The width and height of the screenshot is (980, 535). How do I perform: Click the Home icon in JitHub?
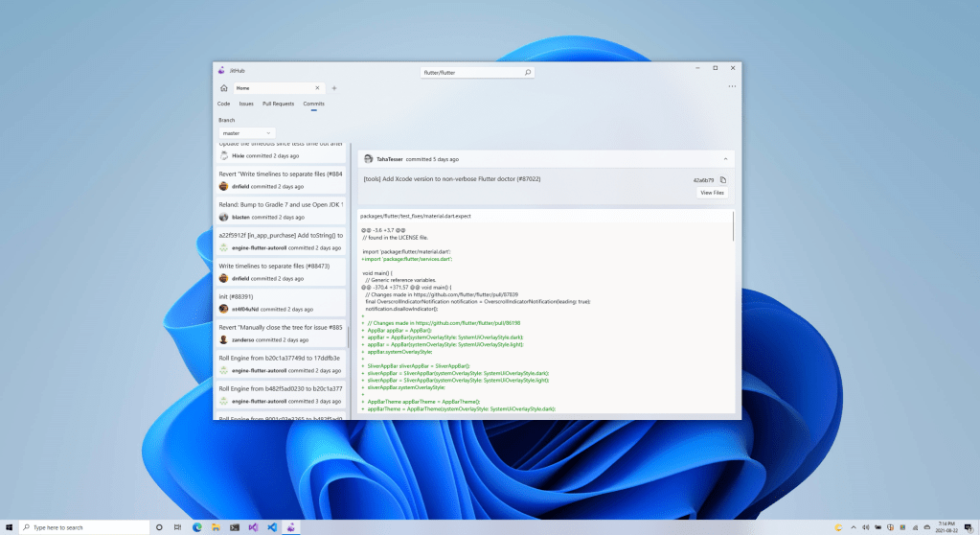point(223,88)
